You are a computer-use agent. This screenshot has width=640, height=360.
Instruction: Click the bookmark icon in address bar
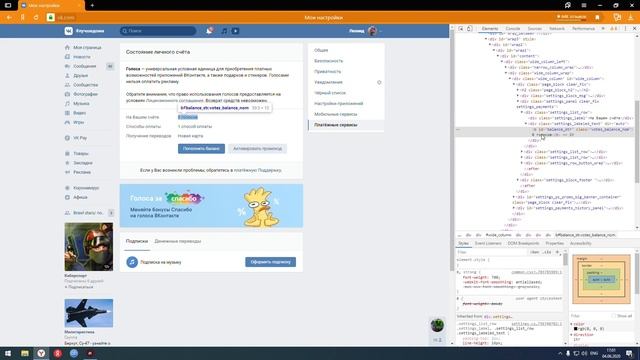click(x=597, y=18)
